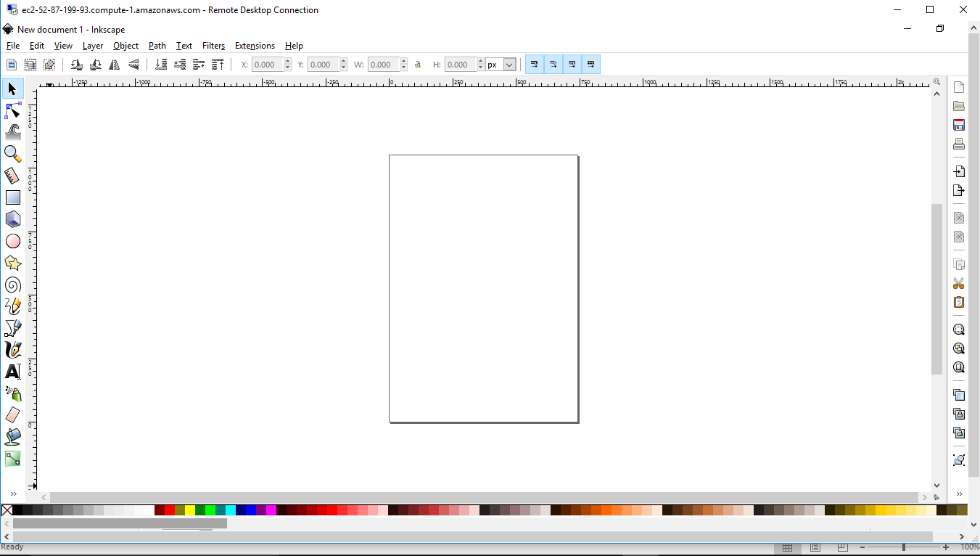This screenshot has width=980, height=556.
Task: Select the Star and polygon tool
Action: click(x=13, y=263)
